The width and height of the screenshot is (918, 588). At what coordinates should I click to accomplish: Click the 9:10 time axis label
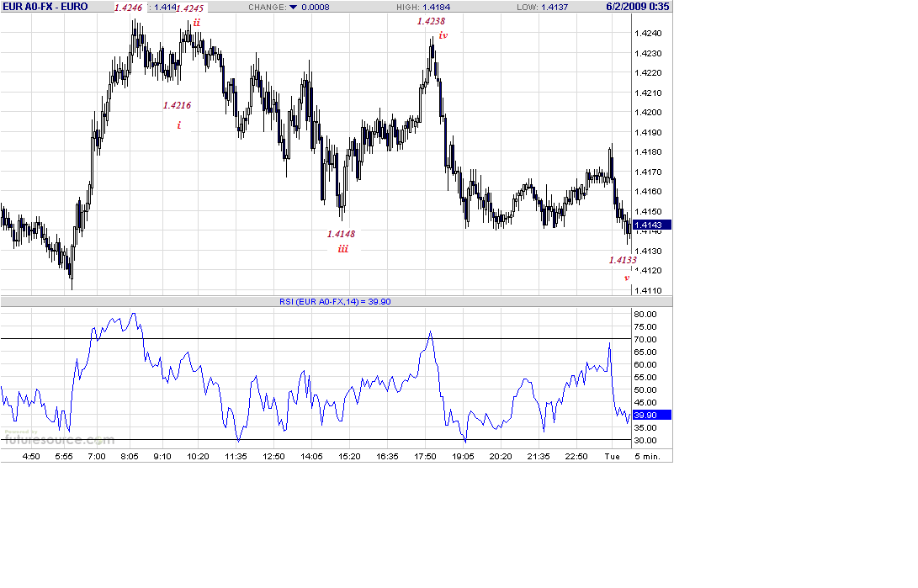click(162, 457)
